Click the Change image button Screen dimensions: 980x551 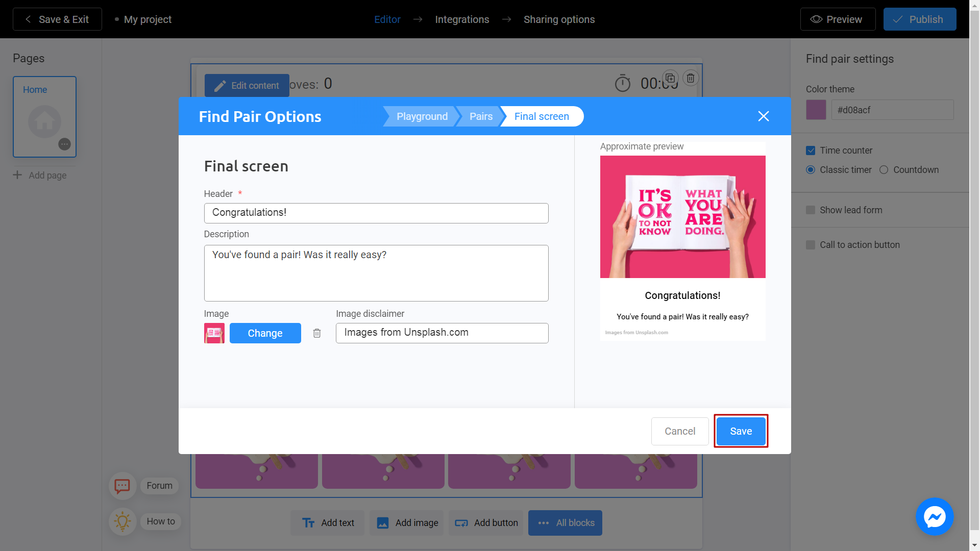tap(264, 332)
